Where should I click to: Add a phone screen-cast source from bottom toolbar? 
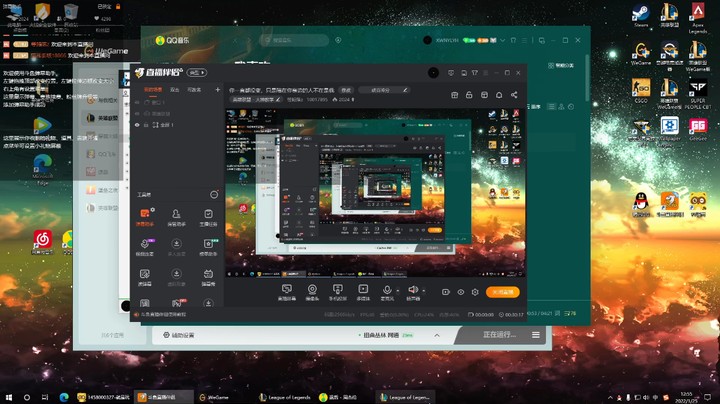coord(338,292)
